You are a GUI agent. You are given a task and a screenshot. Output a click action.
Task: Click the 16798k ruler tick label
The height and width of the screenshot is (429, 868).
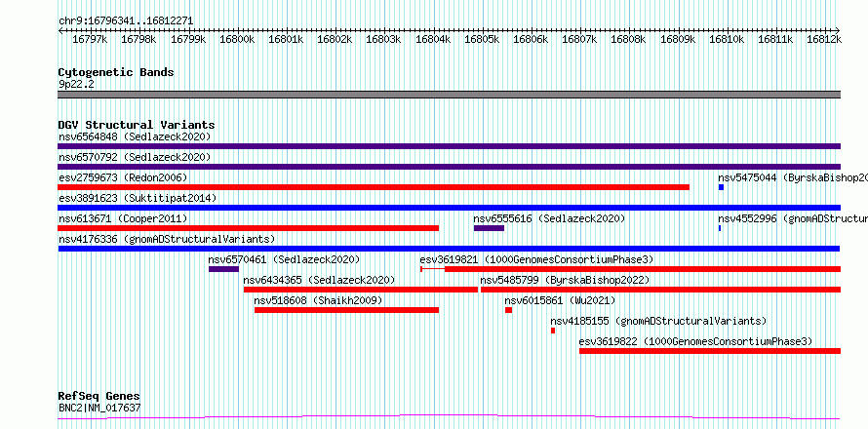[x=138, y=40]
